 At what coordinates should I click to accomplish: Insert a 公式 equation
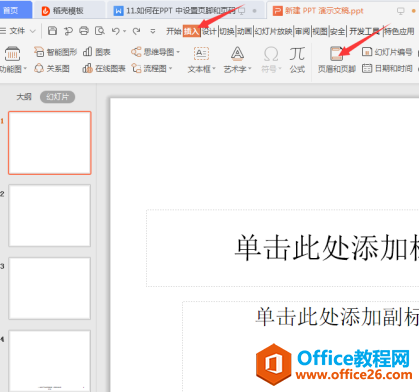[297, 60]
